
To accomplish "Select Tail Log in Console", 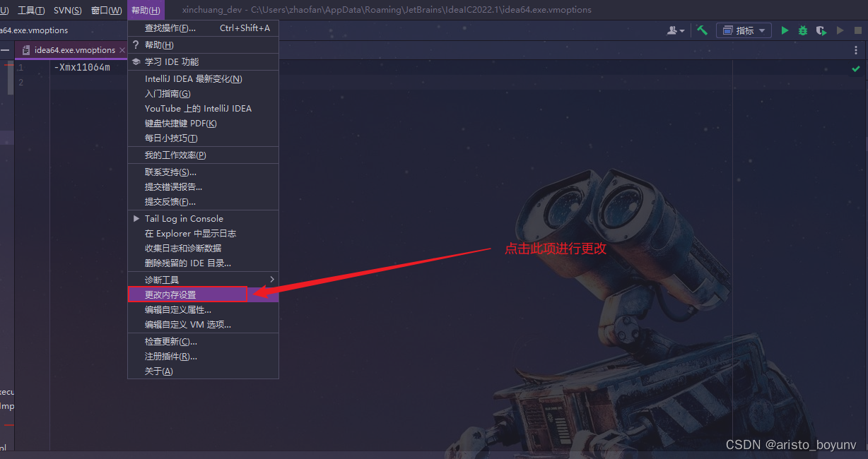I will [203, 219].
